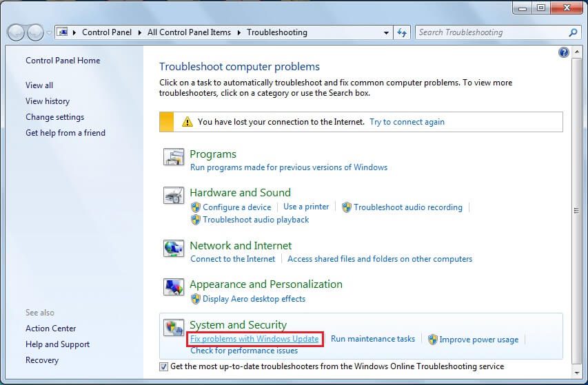Click the Configure a device link
Screen dimensions: 588x385
click(237, 207)
